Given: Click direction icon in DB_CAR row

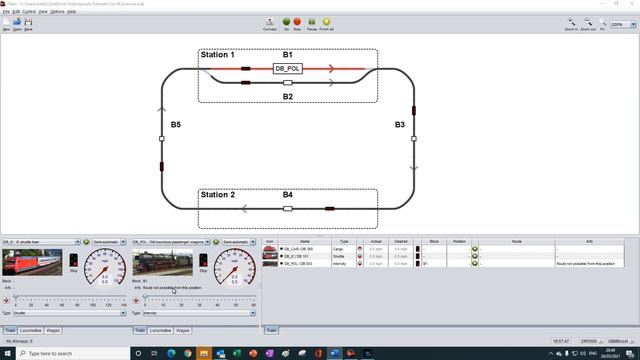Looking at the screenshot, I should pyautogui.click(x=360, y=249).
